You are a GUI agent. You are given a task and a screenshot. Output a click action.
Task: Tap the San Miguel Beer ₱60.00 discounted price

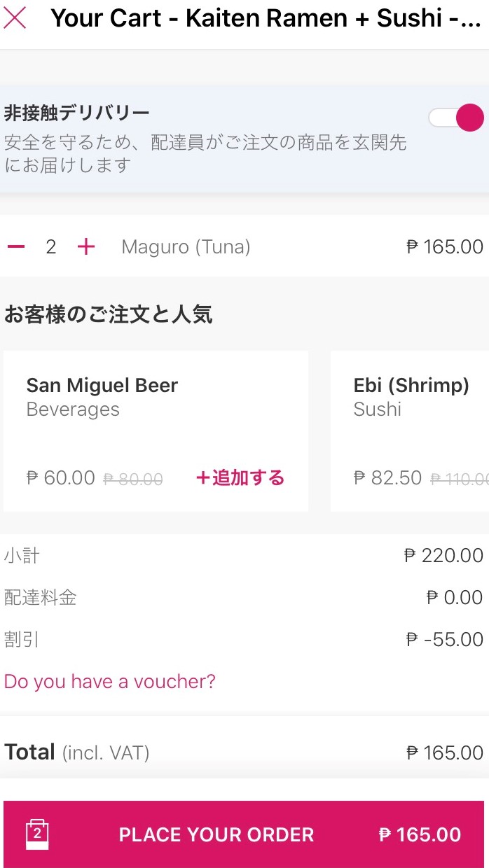click(60, 478)
